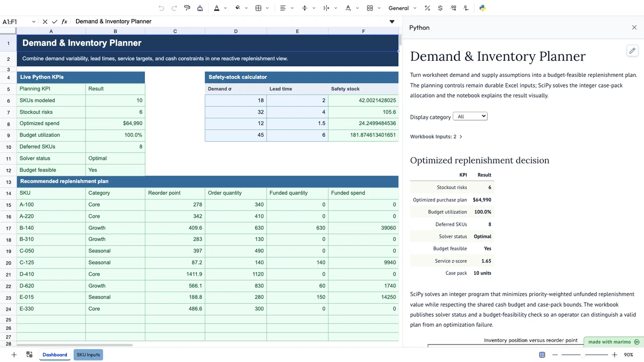This screenshot has width=644, height=362.
Task: Click the pencil edit icon in Python panel
Action: [x=632, y=50]
